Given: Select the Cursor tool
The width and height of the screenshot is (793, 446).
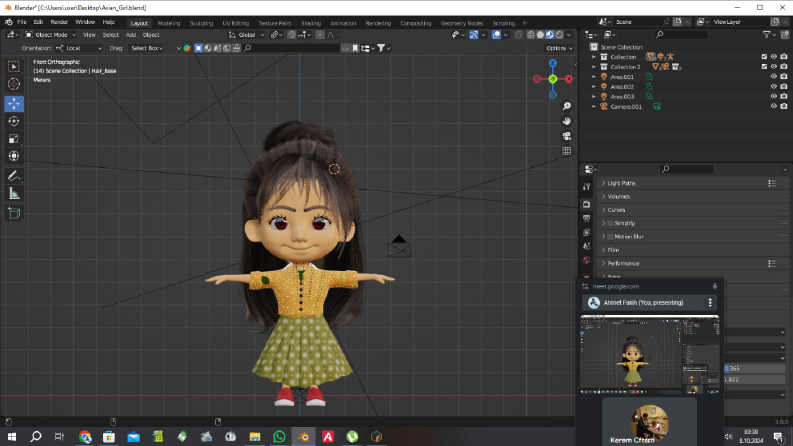Looking at the screenshot, I should [x=14, y=84].
